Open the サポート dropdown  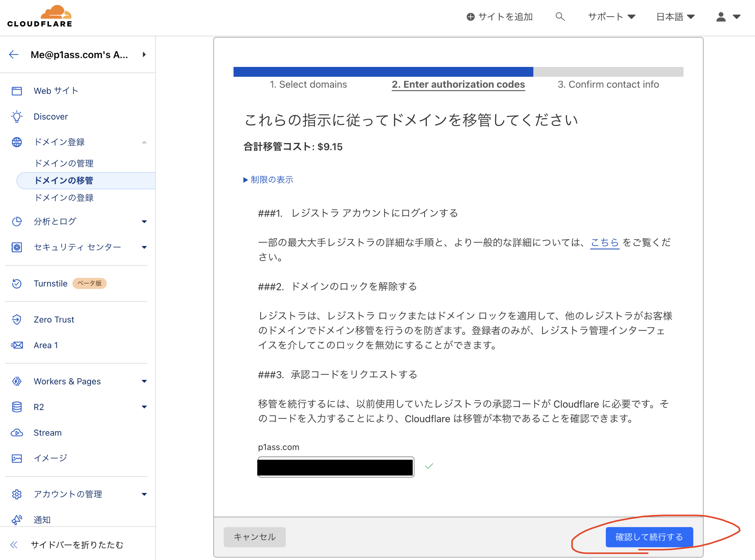[x=611, y=17]
